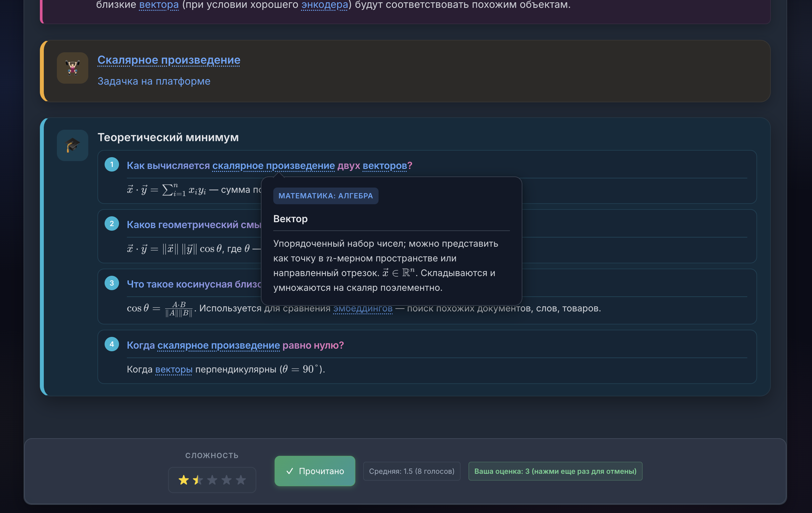This screenshot has width=812, height=513.
Task: Click the cos θ fraction formula
Action: [160, 308]
